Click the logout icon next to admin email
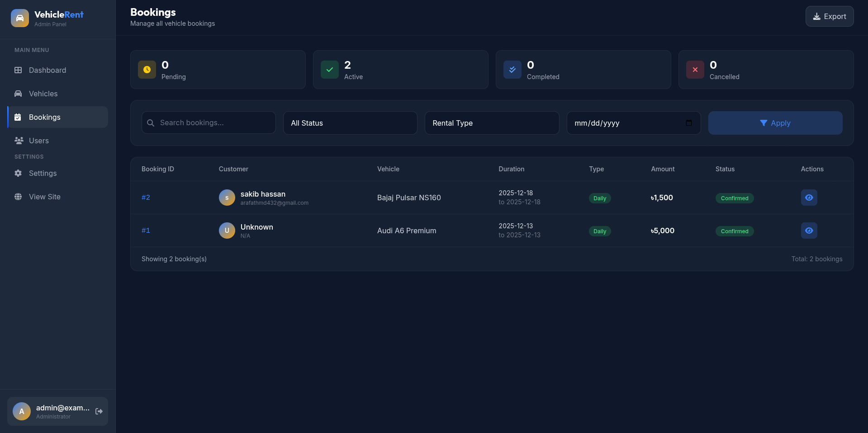The image size is (868, 433). (99, 411)
